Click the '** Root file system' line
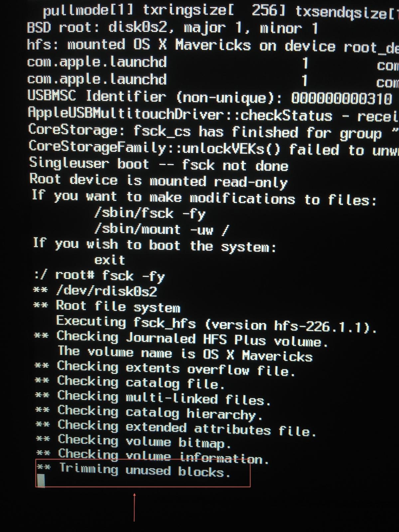399x532 pixels. [x=107, y=306]
